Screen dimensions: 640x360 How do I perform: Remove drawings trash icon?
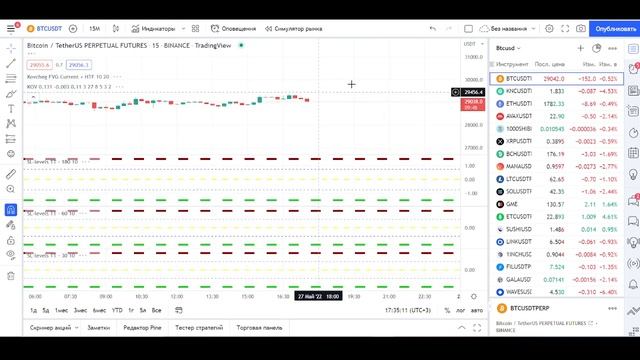coord(11,276)
